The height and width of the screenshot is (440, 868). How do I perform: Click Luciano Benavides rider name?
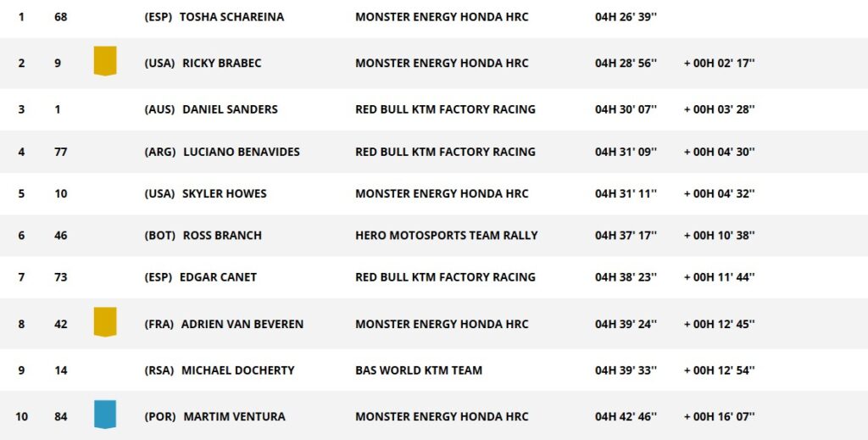241,152
